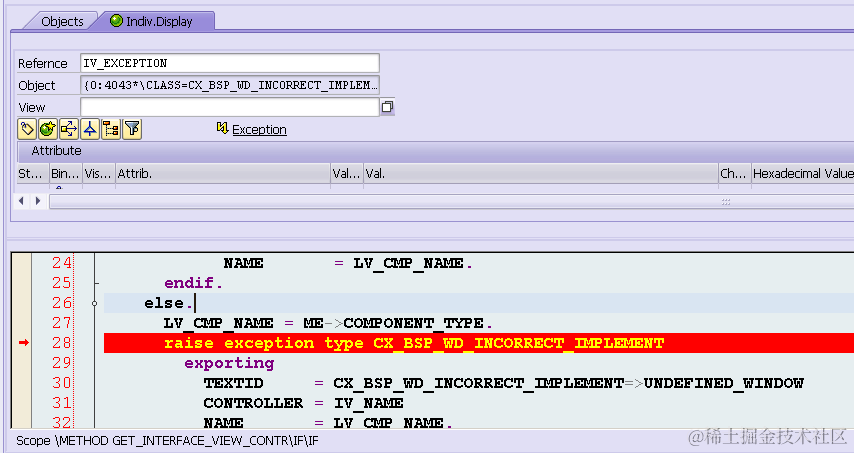Click the horizontal scrollbar of attribute table
Screen dimensions: 854x453
pyautogui.click(x=451, y=201)
